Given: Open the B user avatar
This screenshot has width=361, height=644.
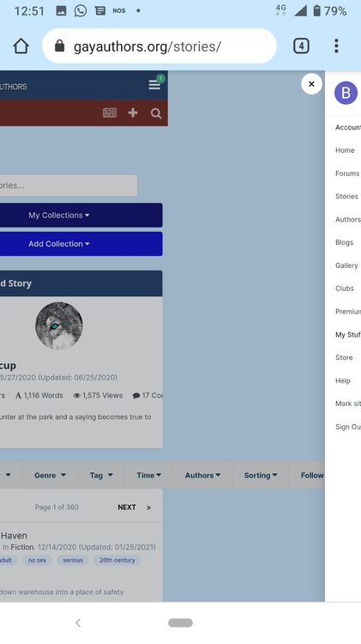Looking at the screenshot, I should (x=346, y=93).
